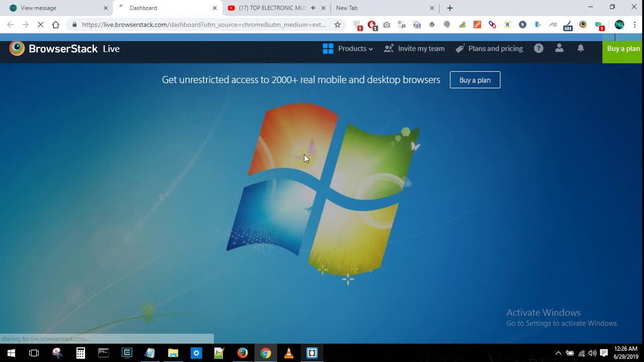The width and height of the screenshot is (644, 362).
Task: Open the Wi-Fi network tray icon
Action: (x=581, y=353)
